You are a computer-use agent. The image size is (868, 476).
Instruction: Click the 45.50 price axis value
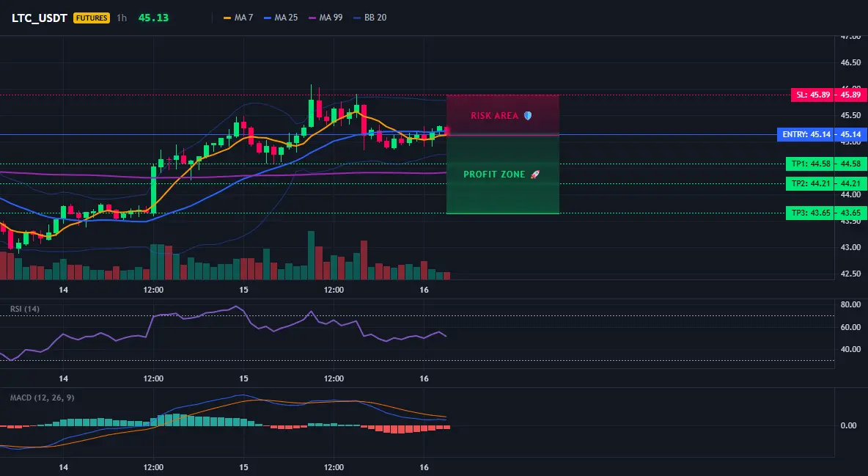coord(850,115)
